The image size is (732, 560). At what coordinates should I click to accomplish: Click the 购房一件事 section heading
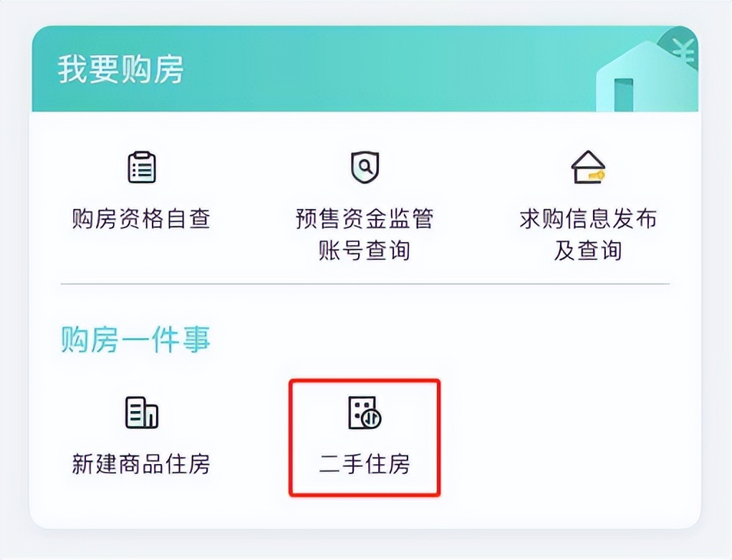[x=136, y=341]
